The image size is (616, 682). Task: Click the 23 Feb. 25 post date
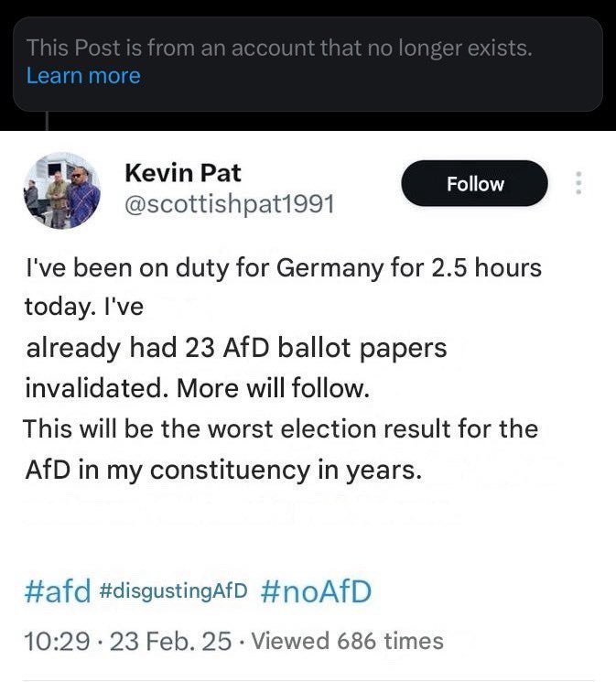click(x=170, y=642)
